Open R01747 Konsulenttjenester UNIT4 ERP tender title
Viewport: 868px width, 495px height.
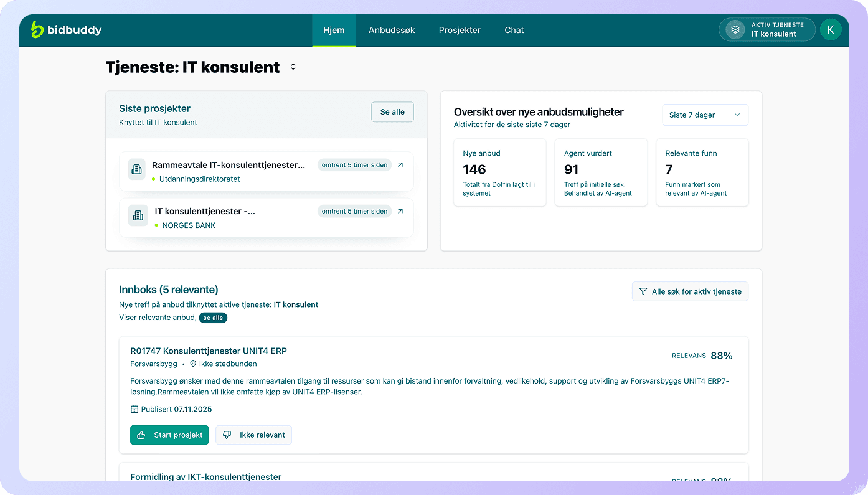[x=209, y=351]
